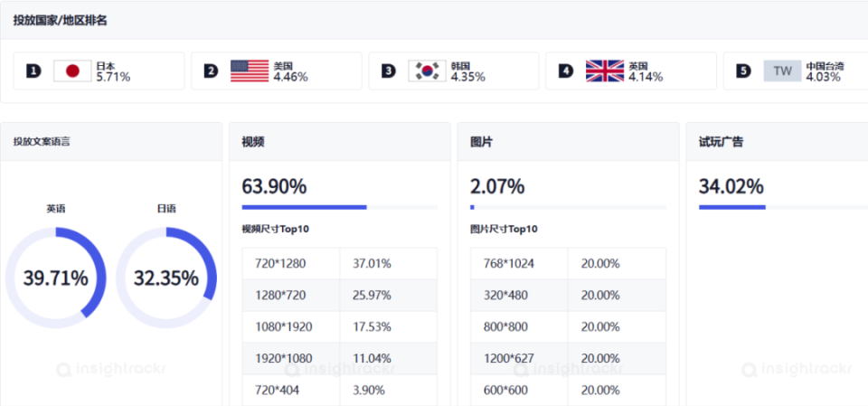Click the playable ads 34.02% progress bar
Viewport: 868px width, 406px height.
coord(783,207)
